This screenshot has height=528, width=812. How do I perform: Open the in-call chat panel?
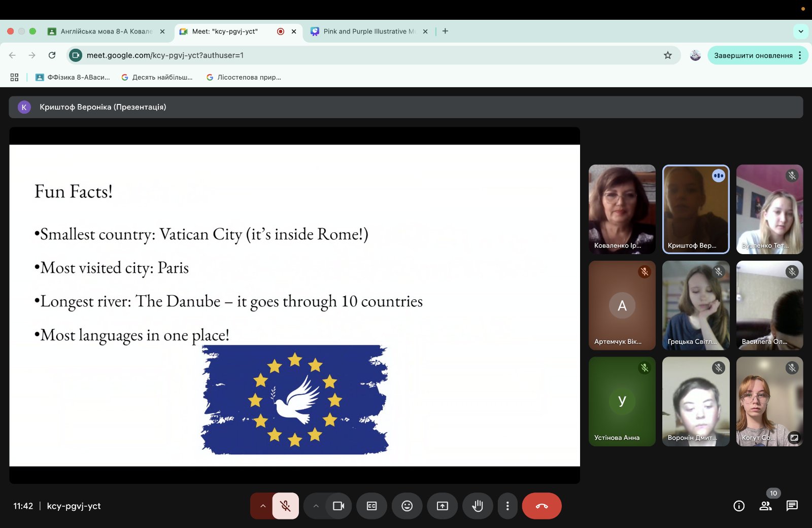(x=792, y=506)
